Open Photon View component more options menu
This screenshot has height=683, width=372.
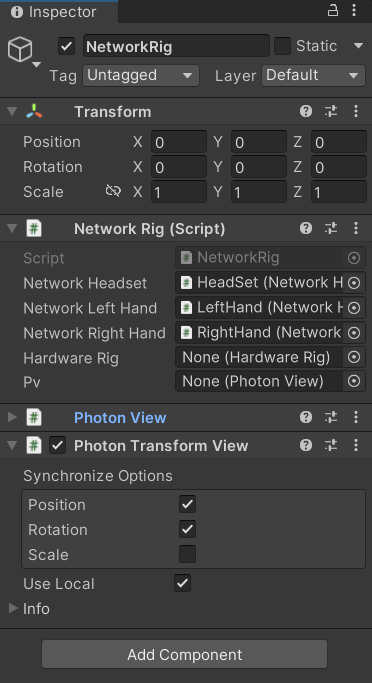click(356, 417)
